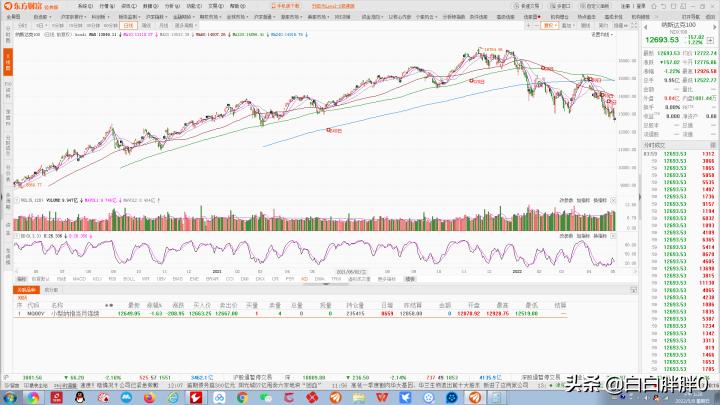Viewport: 720px width, 405px height.
Task: Click the MGOOY futures table row
Action: [290, 314]
